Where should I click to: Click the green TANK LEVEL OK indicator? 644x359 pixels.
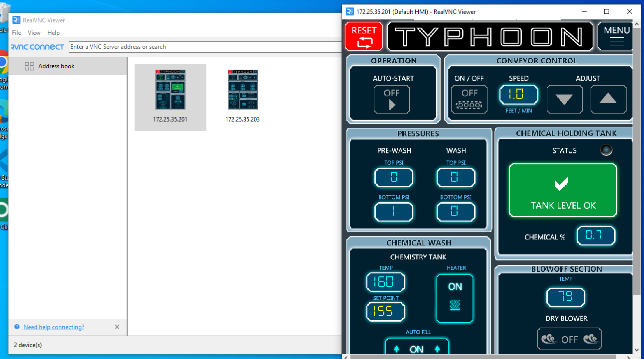tap(563, 190)
